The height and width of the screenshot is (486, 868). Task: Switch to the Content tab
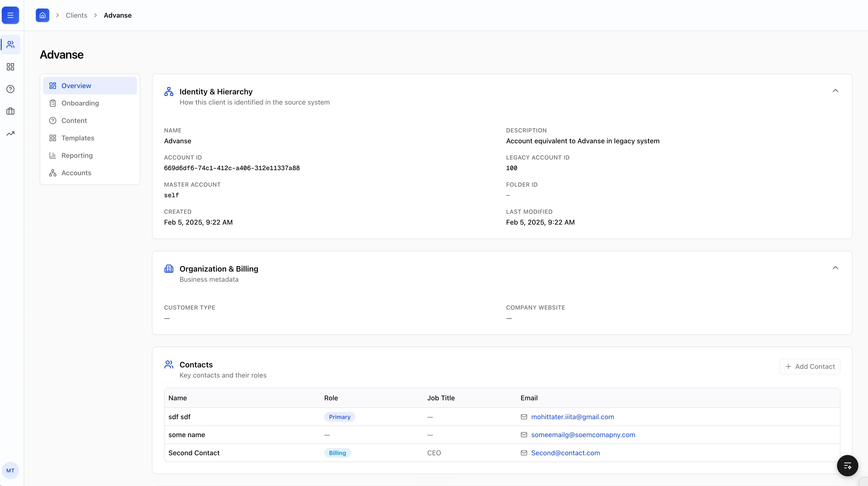tap(90, 121)
